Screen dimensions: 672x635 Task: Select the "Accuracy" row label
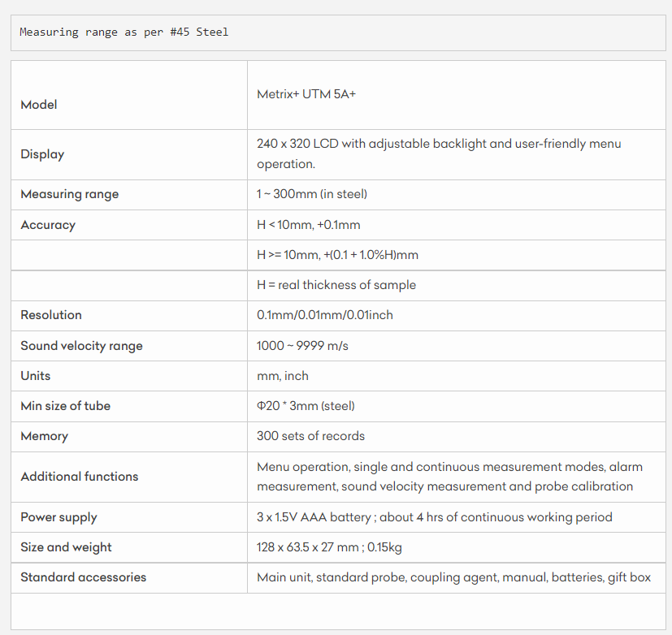[x=48, y=225]
